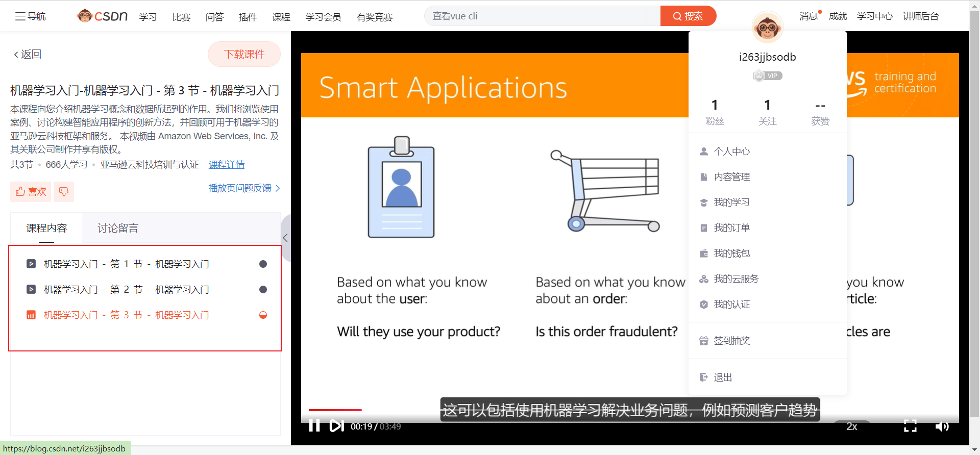Click the user avatar in the header

click(x=767, y=27)
